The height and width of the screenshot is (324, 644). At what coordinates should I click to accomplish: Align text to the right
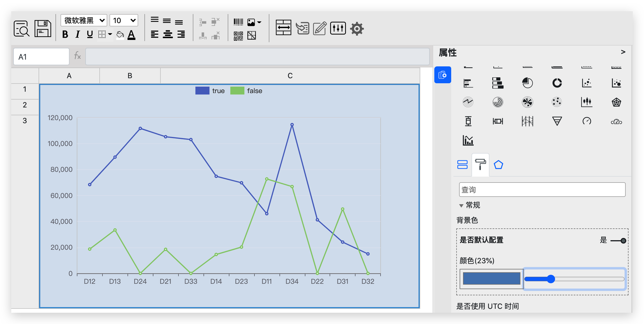point(181,34)
